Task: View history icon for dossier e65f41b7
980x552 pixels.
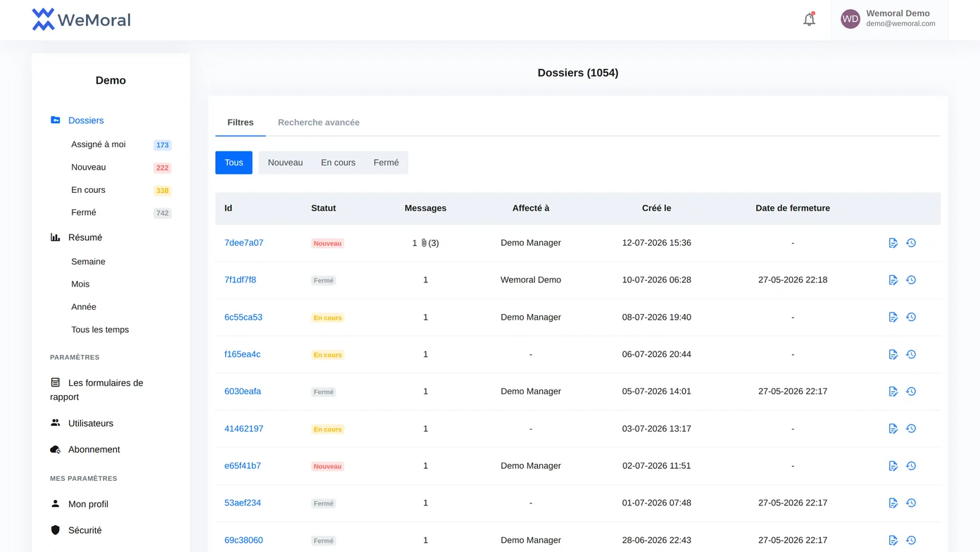Action: [x=911, y=466]
